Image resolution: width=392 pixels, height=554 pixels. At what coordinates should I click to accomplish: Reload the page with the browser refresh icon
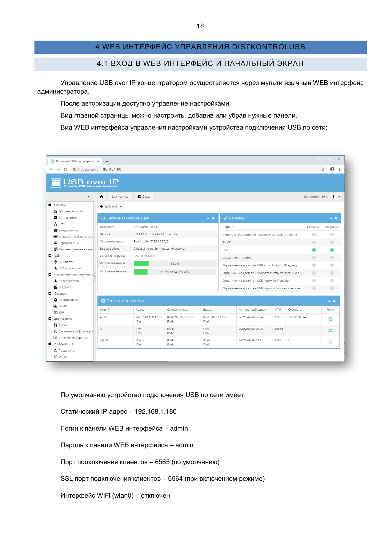66,169
